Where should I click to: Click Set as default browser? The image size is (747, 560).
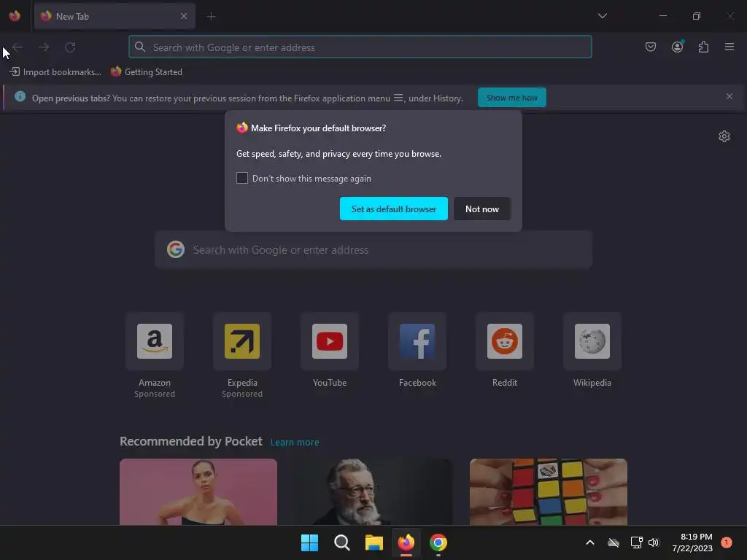(x=393, y=209)
